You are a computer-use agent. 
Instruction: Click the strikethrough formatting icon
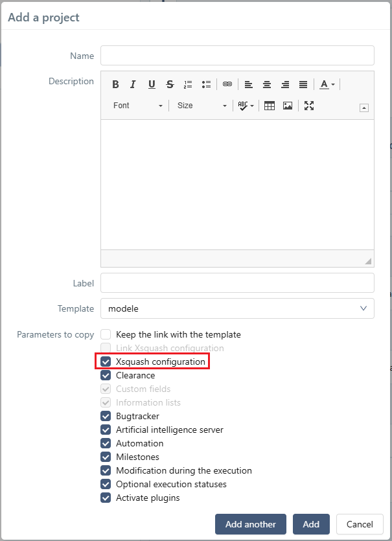170,84
